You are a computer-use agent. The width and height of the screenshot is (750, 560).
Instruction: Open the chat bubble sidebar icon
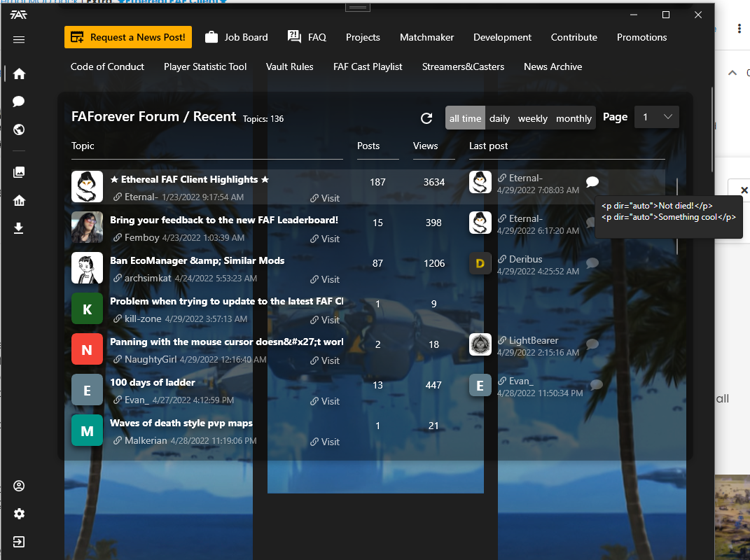[19, 101]
